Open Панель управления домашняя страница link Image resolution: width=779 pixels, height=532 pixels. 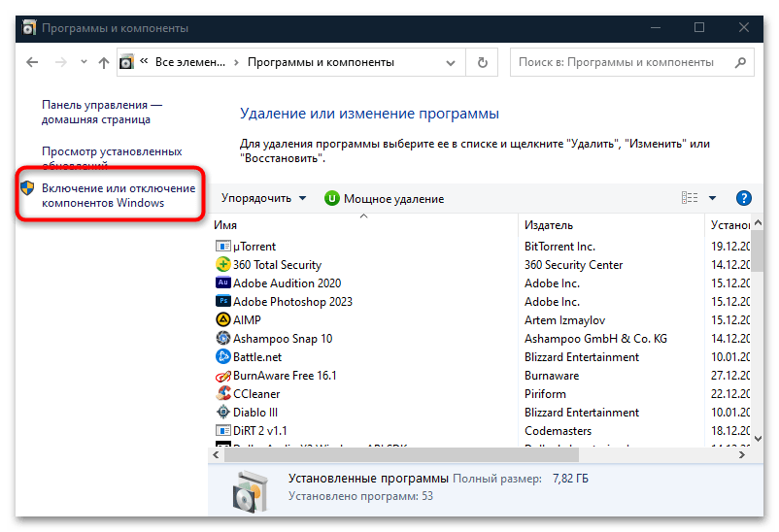[x=101, y=112]
